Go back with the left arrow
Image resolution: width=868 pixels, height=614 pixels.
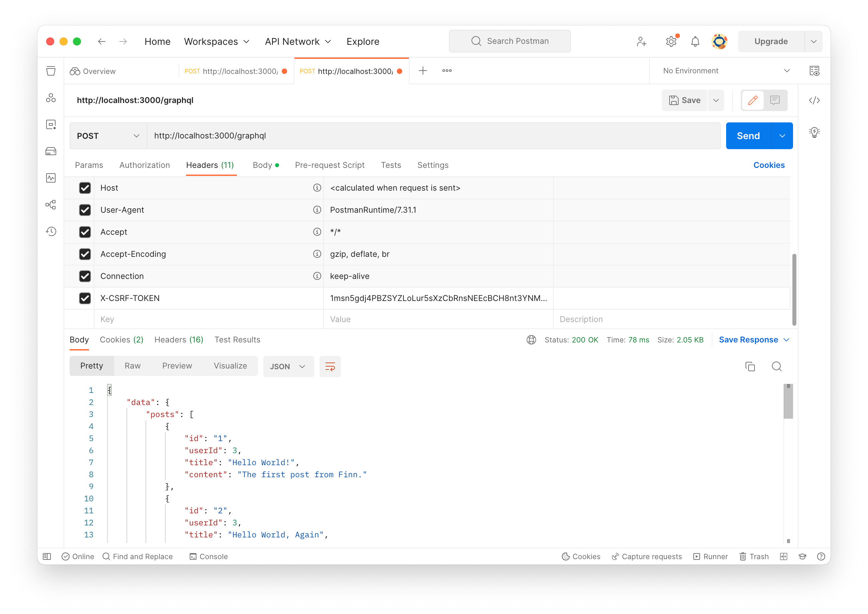pos(101,41)
